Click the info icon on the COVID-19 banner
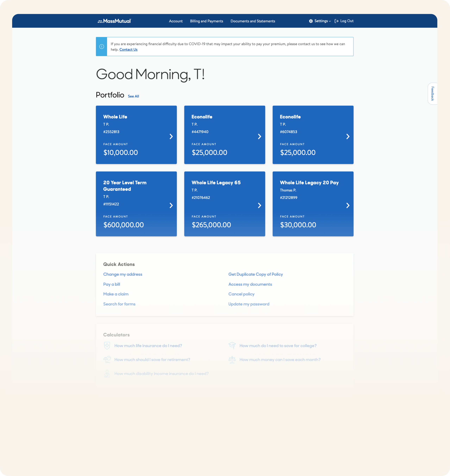 101,46
